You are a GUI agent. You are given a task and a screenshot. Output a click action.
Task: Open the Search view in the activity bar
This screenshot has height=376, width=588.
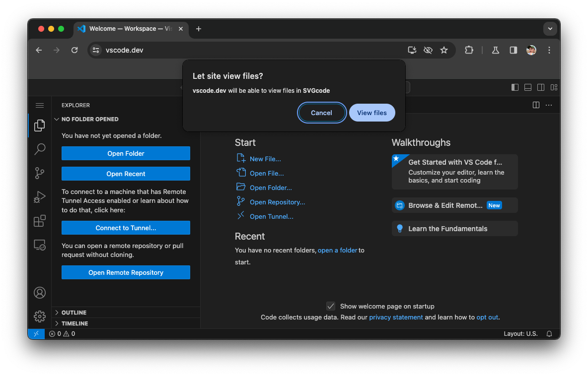pyautogui.click(x=40, y=149)
